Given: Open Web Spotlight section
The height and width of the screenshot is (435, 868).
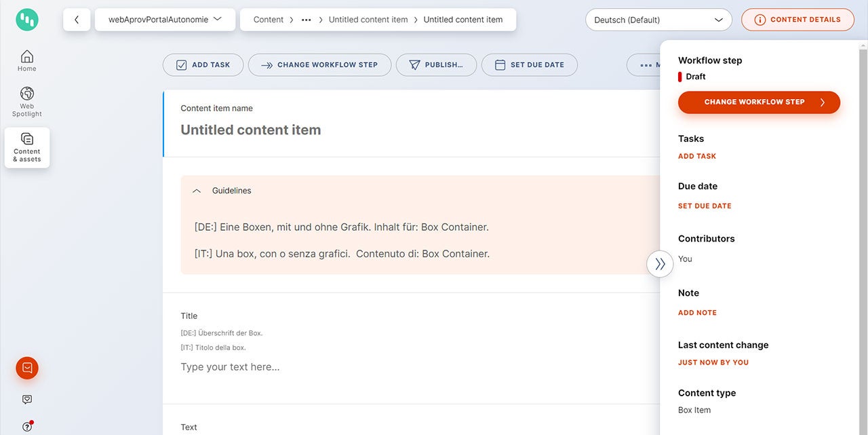Looking at the screenshot, I should 27,102.
